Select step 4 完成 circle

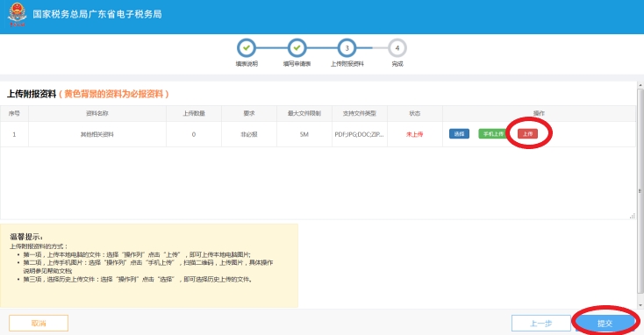pyautogui.click(x=397, y=48)
